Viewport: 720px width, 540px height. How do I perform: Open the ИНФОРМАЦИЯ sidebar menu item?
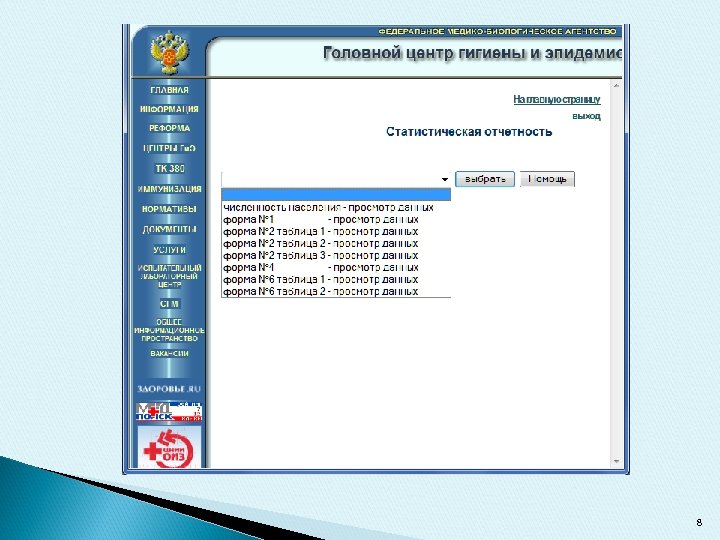(169, 109)
